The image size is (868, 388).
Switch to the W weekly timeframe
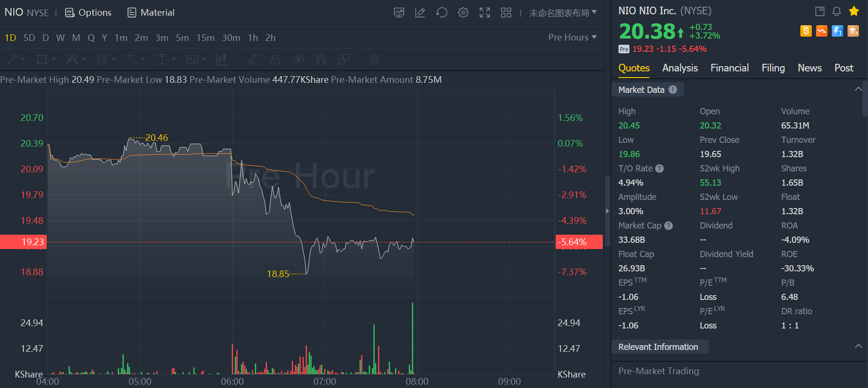60,38
